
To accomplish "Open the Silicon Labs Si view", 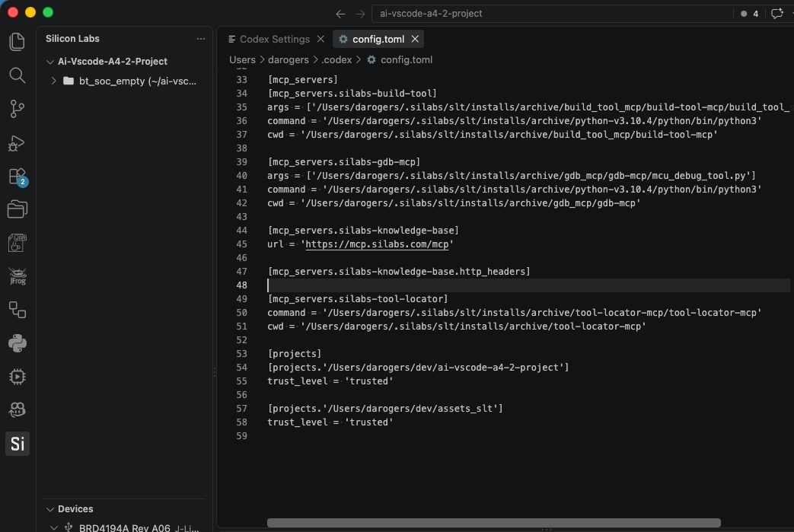I will tap(18, 444).
